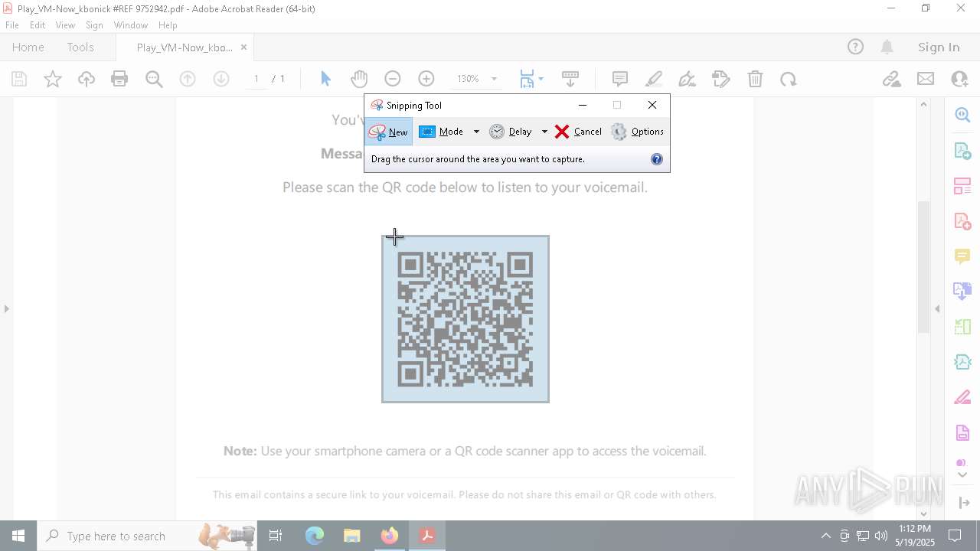Open the Windows Start menu
The image size is (980, 551).
click(18, 536)
